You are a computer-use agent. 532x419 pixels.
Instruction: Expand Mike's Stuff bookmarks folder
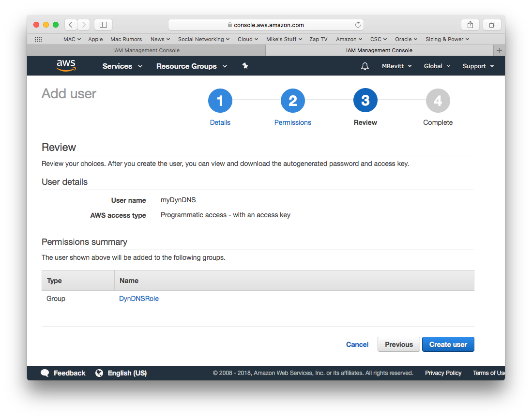pyautogui.click(x=284, y=39)
